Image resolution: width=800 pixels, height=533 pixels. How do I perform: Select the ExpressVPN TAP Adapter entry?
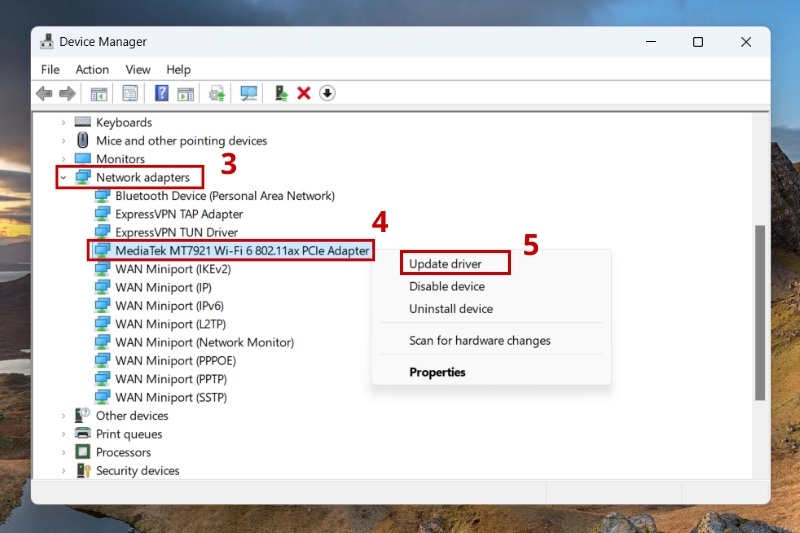point(179,214)
